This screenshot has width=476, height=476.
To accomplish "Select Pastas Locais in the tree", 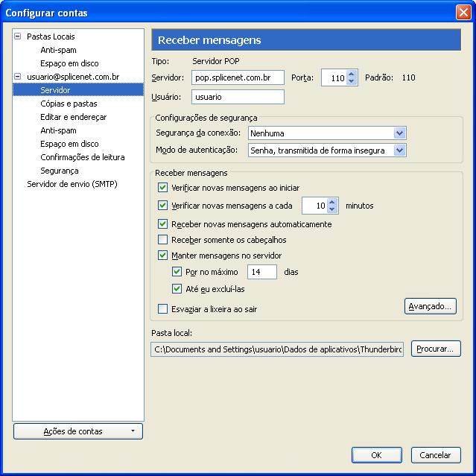I will (x=51, y=37).
